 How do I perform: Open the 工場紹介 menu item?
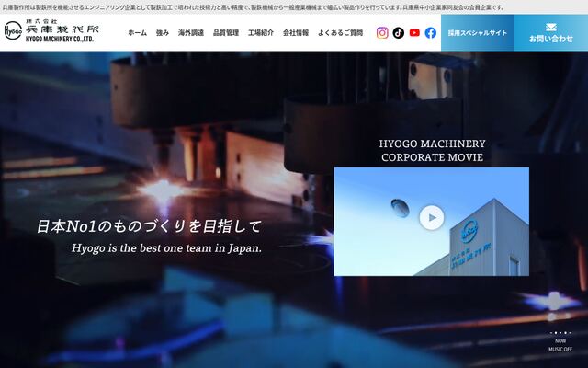coord(261,33)
